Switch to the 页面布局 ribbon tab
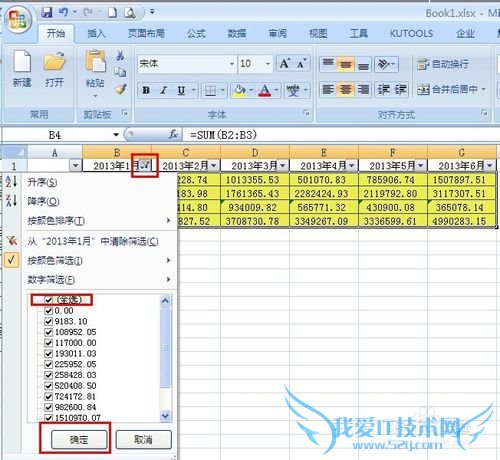This screenshot has height=460, width=500. 146,33
